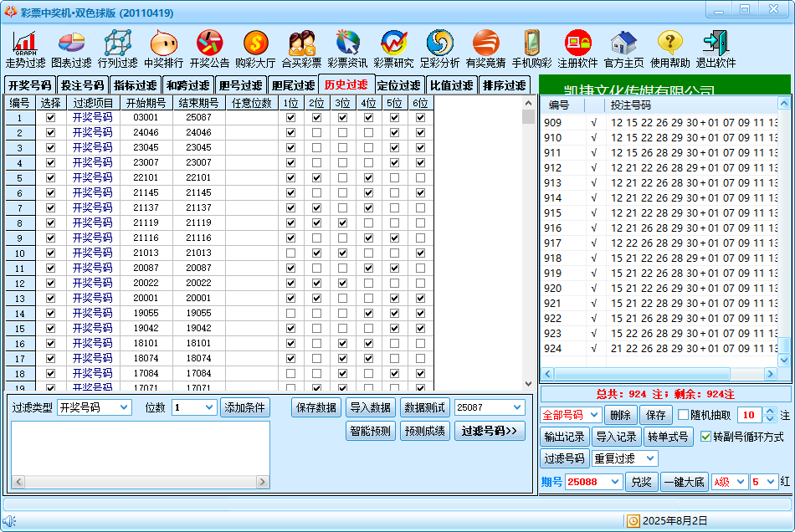Click the horizontal scrollbar under the number list
This screenshot has width=795, height=532.
pos(661,375)
